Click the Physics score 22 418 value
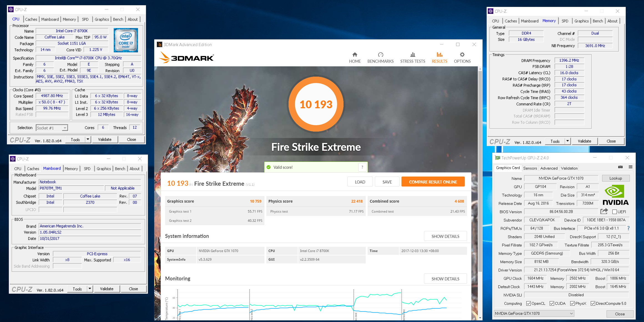 pos(357,201)
